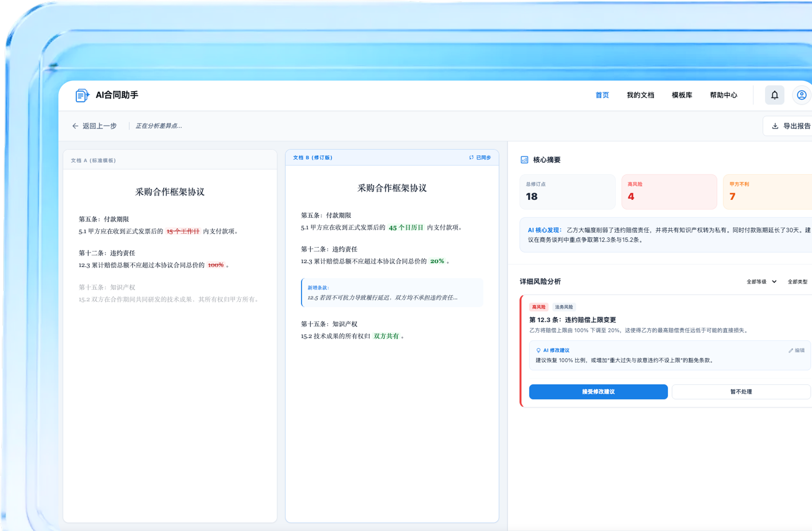The image size is (812, 531).
Task: Click the 核心摘要 chart icon
Action: [524, 160]
